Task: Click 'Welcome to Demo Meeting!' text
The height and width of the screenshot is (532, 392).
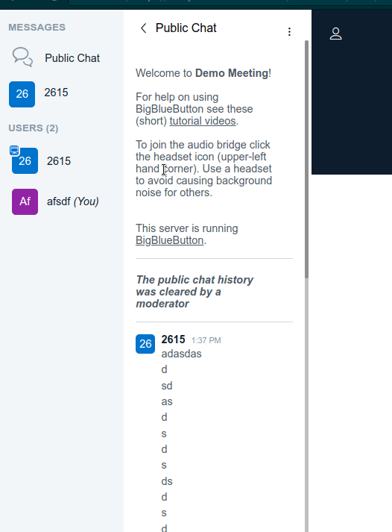Action: point(203,73)
